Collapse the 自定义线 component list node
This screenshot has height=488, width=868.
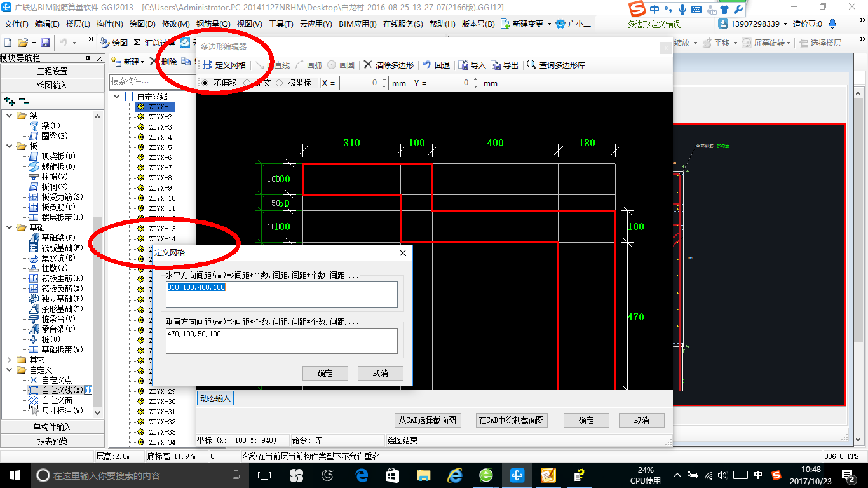(117, 97)
